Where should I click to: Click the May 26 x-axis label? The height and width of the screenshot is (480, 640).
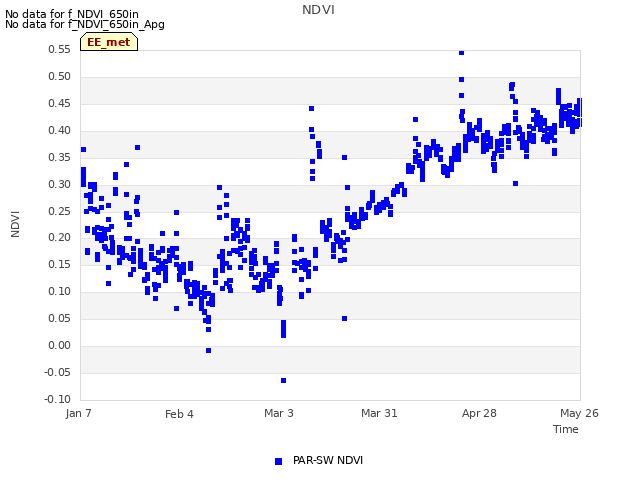click(579, 413)
